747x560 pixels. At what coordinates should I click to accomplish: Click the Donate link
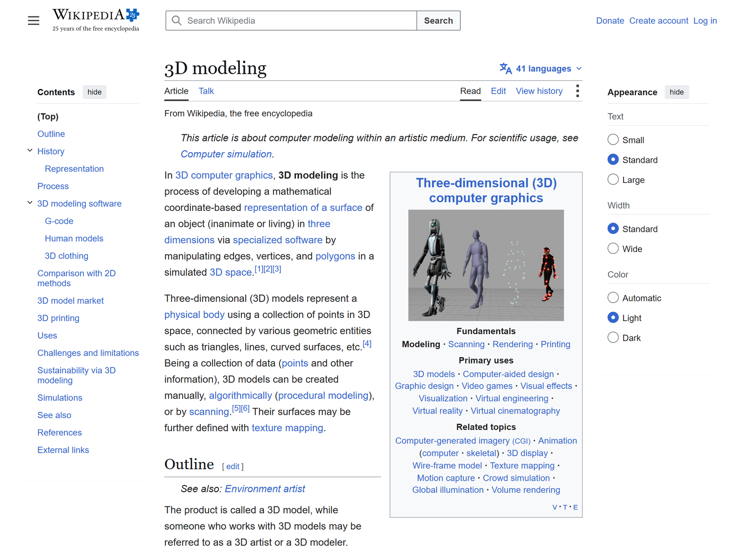tap(610, 21)
